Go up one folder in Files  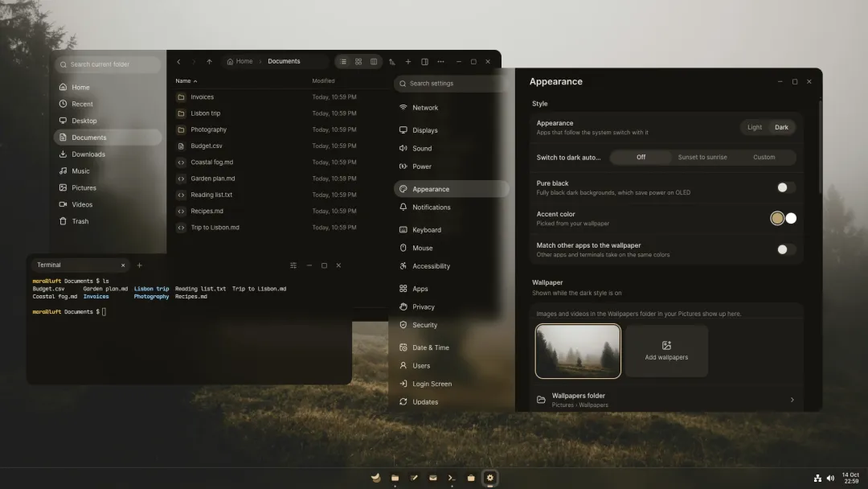coord(209,61)
